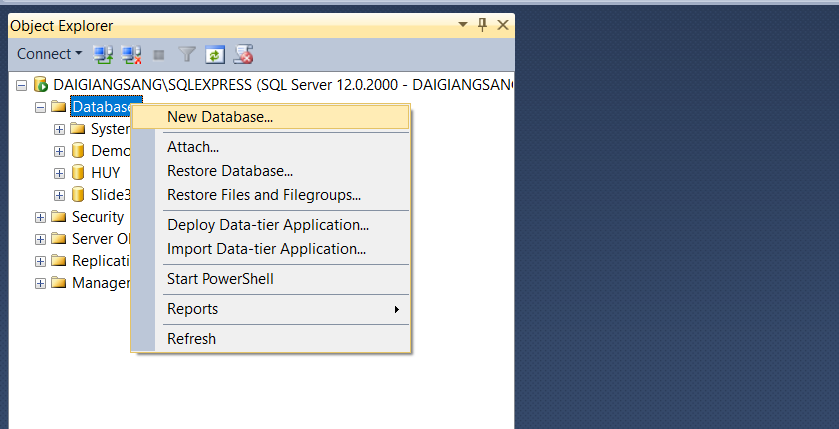Image resolution: width=839 pixels, height=429 pixels.
Task: Open the Object Explorer window position dropdown arrow
Action: click(462, 25)
